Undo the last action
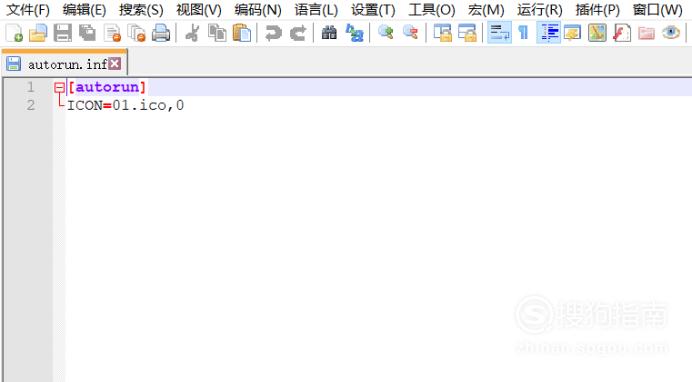The width and height of the screenshot is (692, 382). (x=273, y=33)
